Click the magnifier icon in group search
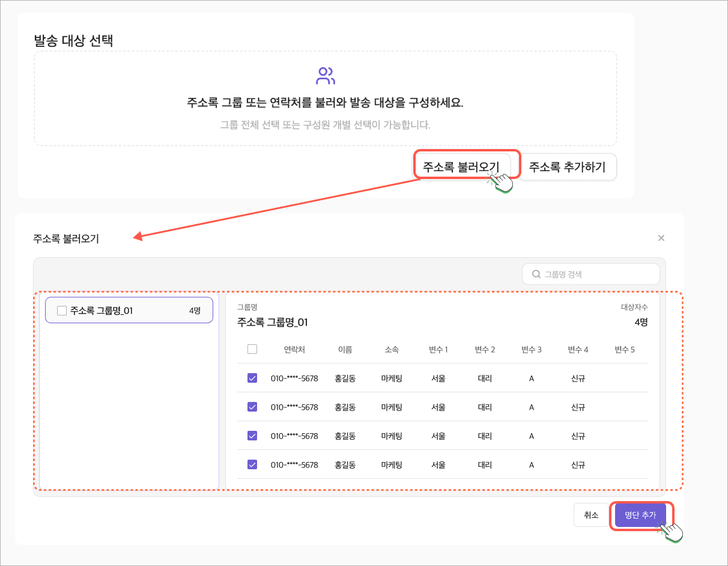This screenshot has width=728, height=566. click(536, 275)
